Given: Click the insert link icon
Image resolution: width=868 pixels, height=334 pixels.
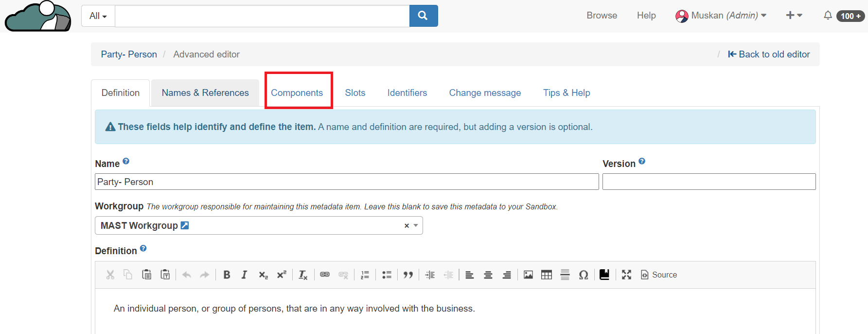Looking at the screenshot, I should (x=325, y=275).
